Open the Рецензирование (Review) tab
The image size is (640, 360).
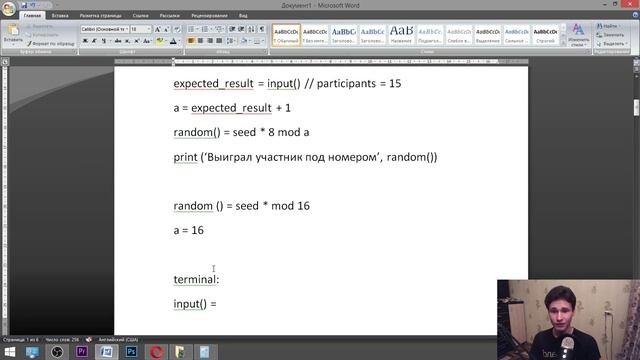click(209, 16)
